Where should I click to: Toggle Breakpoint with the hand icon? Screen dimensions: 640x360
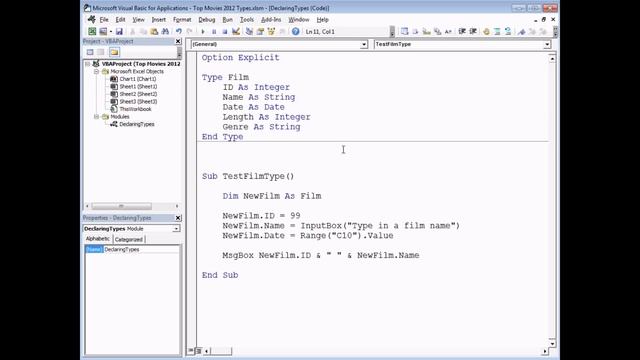[x=487, y=31]
